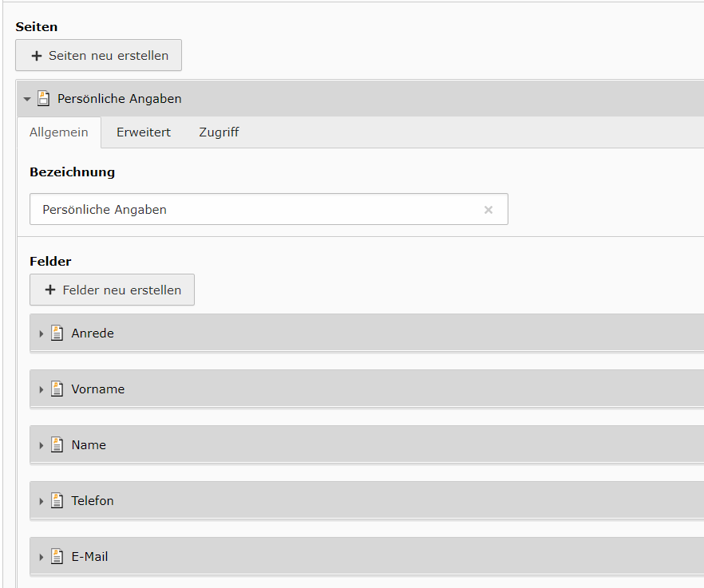Image resolution: width=704 pixels, height=588 pixels.
Task: Switch to the Erweitert tab
Action: [x=144, y=132]
